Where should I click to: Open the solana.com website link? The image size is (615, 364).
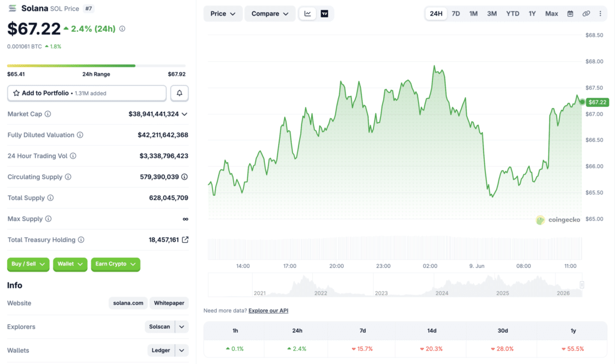[x=129, y=303]
